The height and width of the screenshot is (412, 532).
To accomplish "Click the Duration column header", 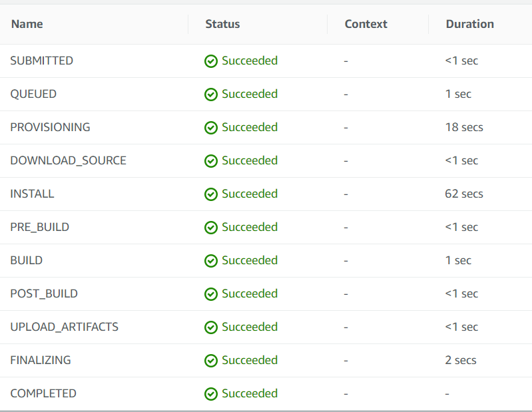I will 469,24.
